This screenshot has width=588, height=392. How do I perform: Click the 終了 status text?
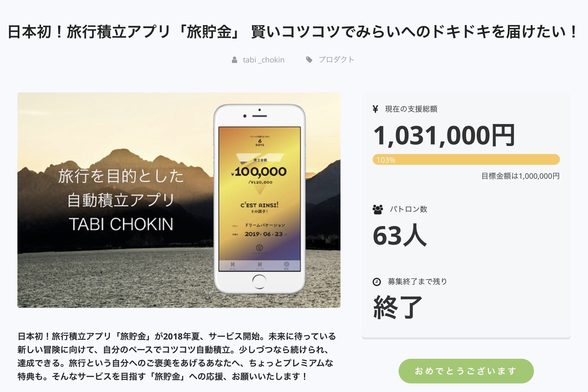[398, 307]
